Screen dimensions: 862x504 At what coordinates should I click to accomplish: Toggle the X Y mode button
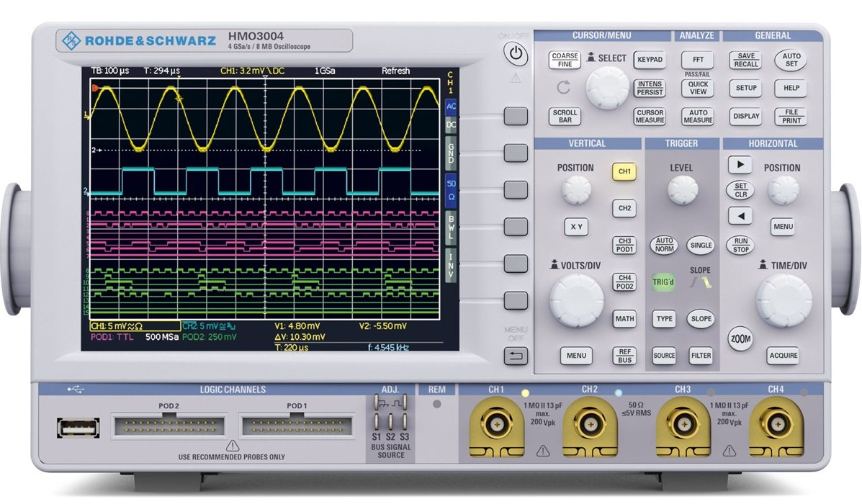(576, 227)
